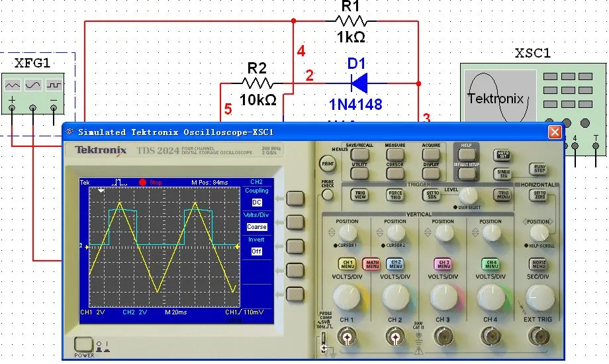This screenshot has height=364, width=609.
Task: Click the XFG1 positive output terminal
Action: (x=12, y=108)
